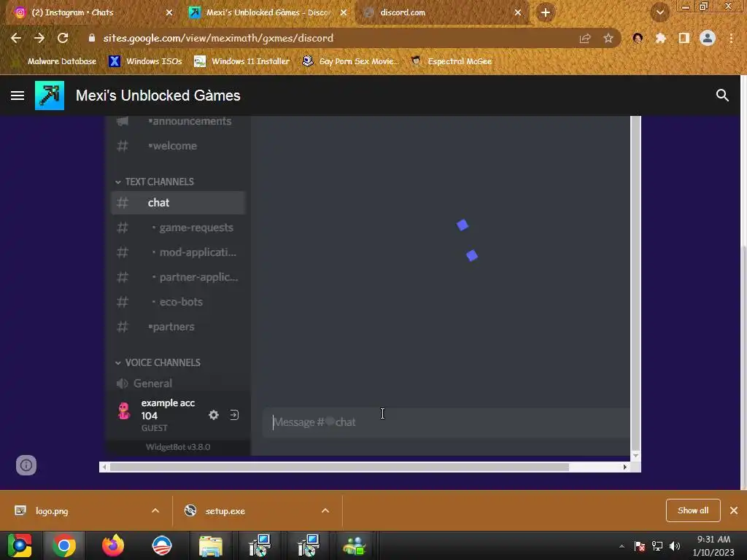Open the network icon in system tray

click(x=657, y=546)
